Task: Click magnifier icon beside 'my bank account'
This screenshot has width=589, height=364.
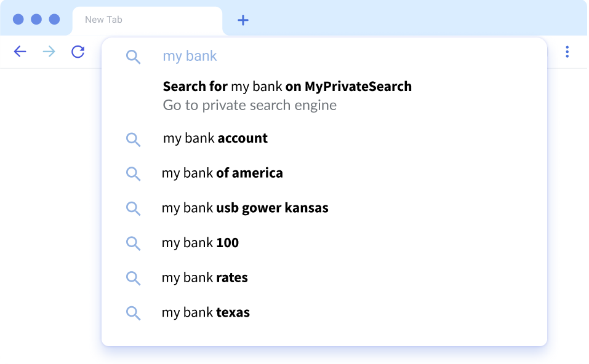Action: tap(133, 140)
